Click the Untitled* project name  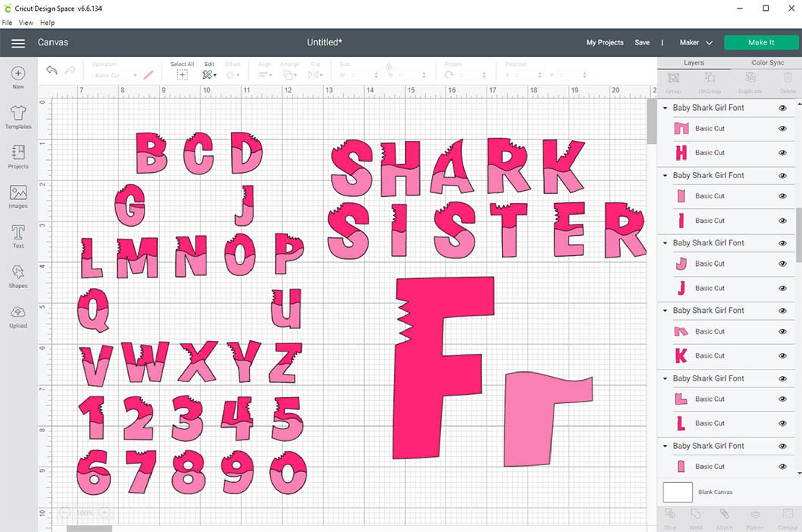point(324,43)
